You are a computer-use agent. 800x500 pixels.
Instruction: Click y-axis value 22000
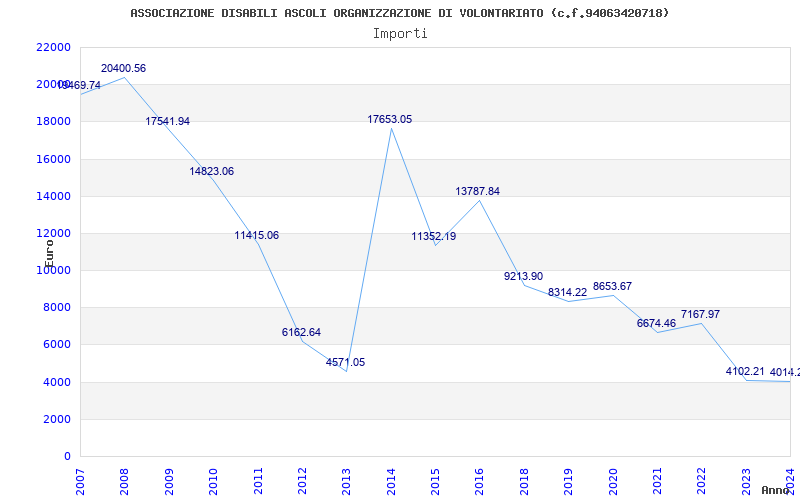[x=54, y=47]
